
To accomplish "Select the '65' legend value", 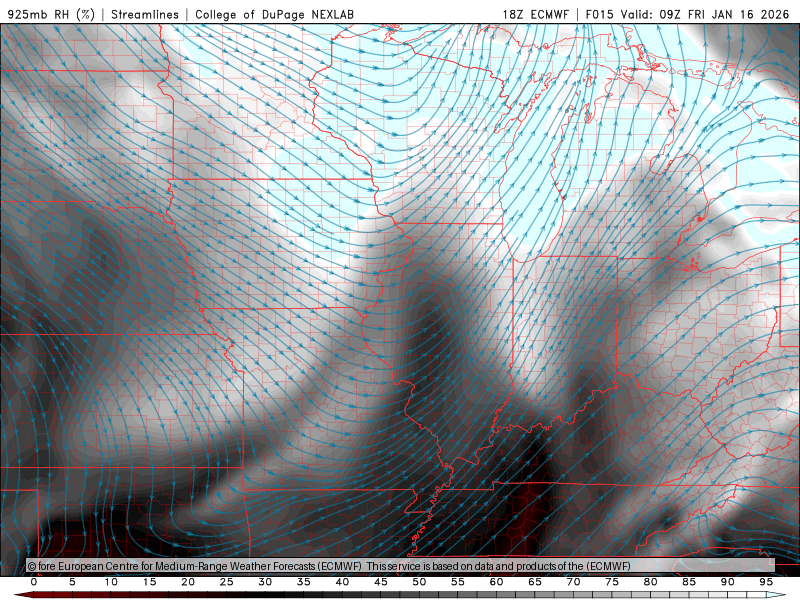I will pos(534,582).
